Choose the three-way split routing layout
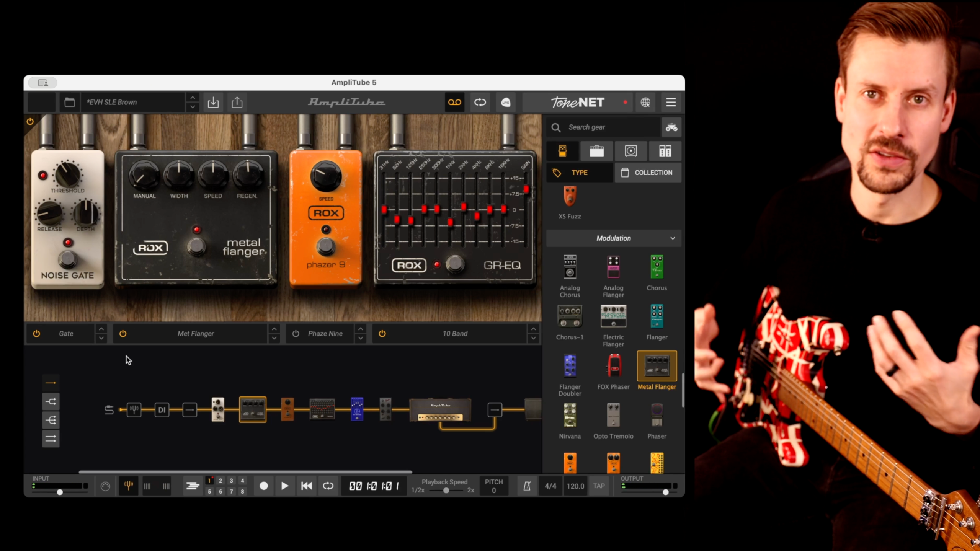 click(51, 420)
